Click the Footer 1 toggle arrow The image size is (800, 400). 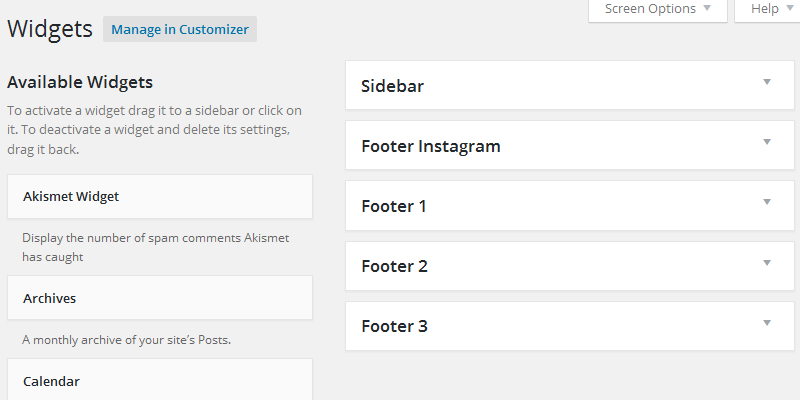click(x=767, y=202)
